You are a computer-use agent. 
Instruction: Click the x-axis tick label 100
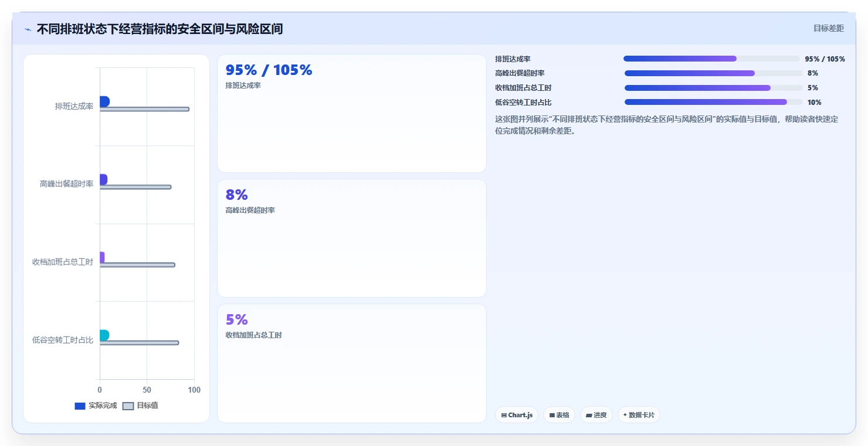(x=194, y=390)
